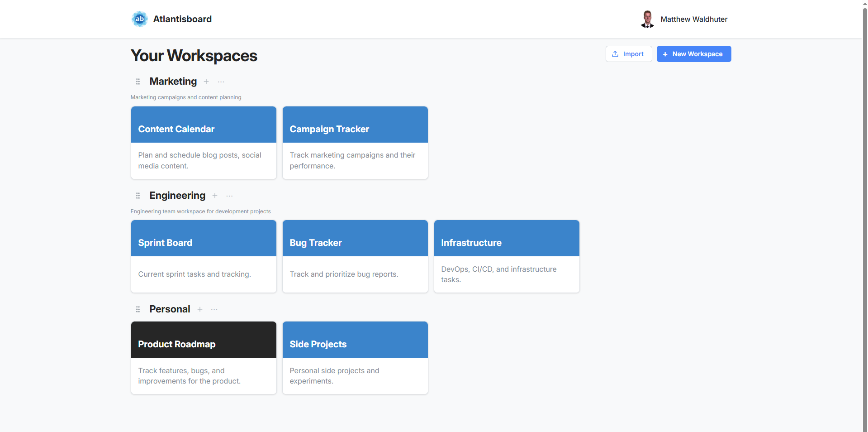Click 'Plan and schedule blog posts' description
The height and width of the screenshot is (432, 868).
click(x=200, y=160)
